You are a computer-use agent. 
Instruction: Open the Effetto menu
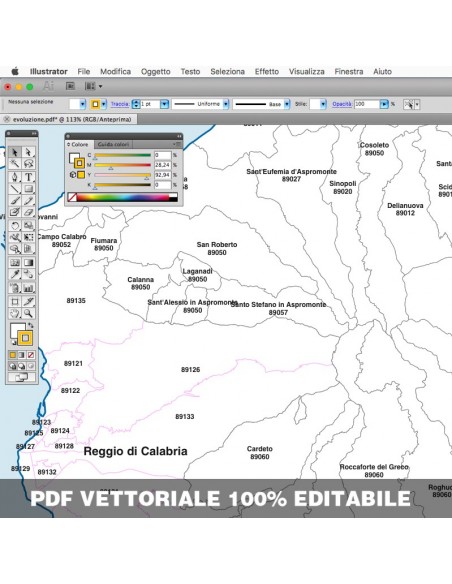coord(267,72)
